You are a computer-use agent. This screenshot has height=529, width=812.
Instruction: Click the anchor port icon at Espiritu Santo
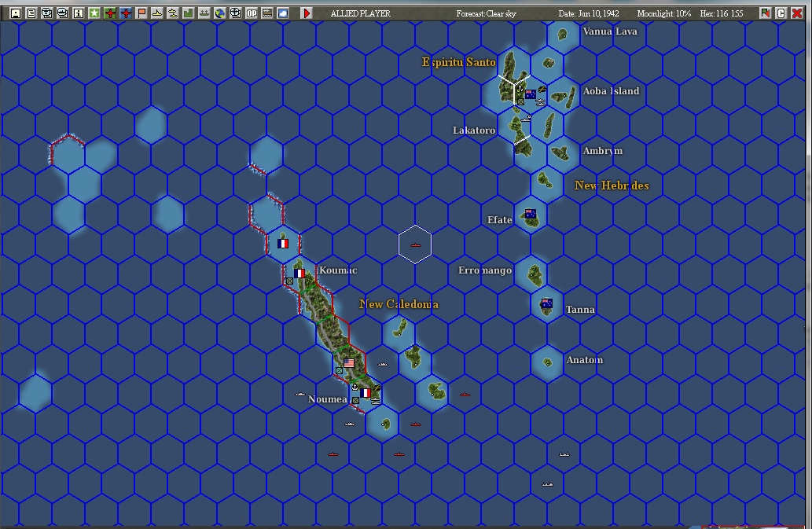pos(520,89)
